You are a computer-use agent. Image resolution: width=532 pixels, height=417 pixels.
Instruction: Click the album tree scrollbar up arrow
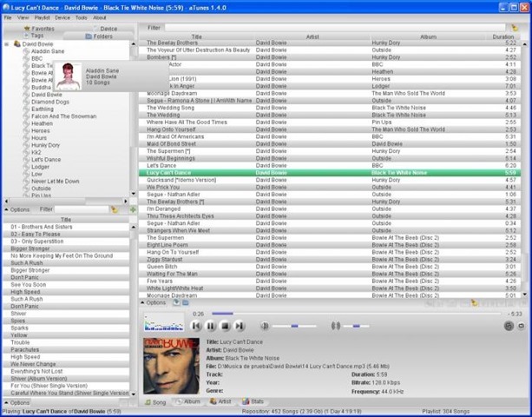(133, 43)
